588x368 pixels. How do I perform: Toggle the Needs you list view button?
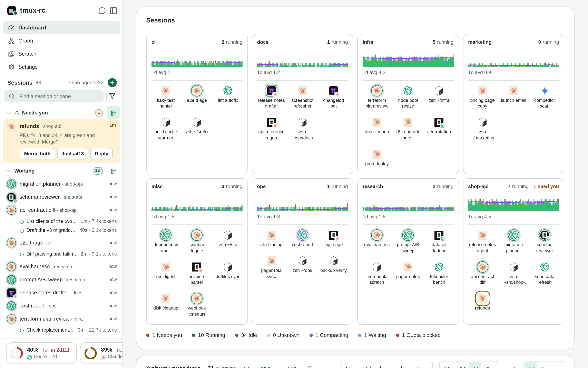tap(114, 113)
